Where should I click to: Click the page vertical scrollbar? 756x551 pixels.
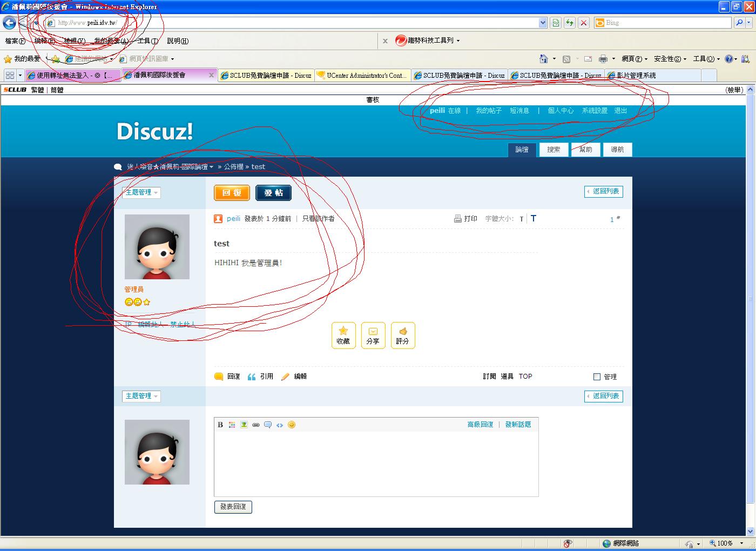(x=750, y=311)
